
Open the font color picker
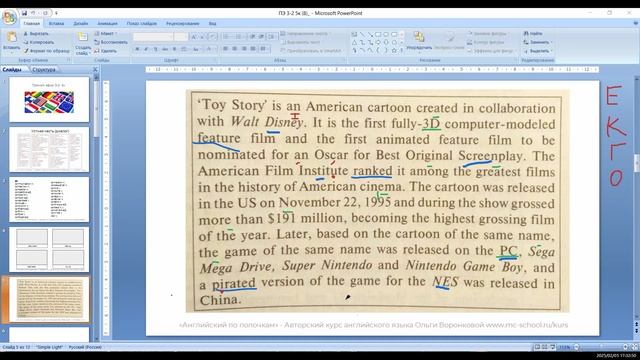coord(210,49)
